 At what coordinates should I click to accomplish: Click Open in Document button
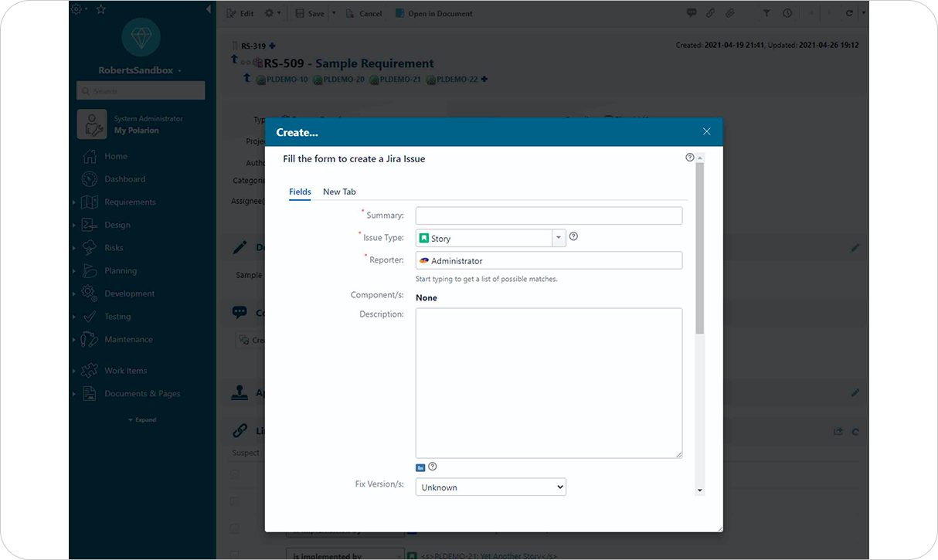433,13
